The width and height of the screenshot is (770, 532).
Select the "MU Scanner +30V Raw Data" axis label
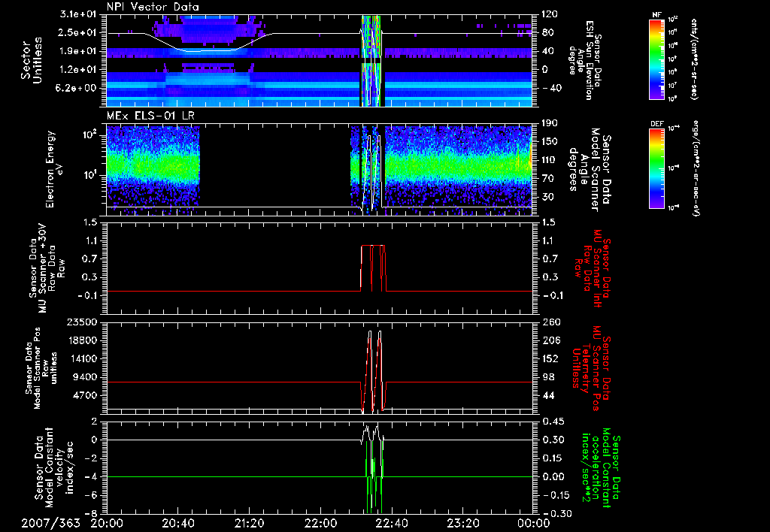point(47,268)
